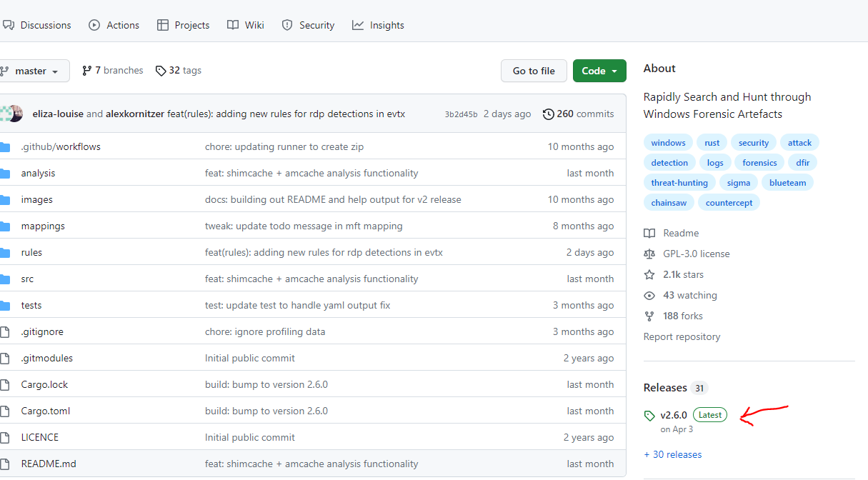
Task: Open eliza-louise author profile
Action: point(58,114)
